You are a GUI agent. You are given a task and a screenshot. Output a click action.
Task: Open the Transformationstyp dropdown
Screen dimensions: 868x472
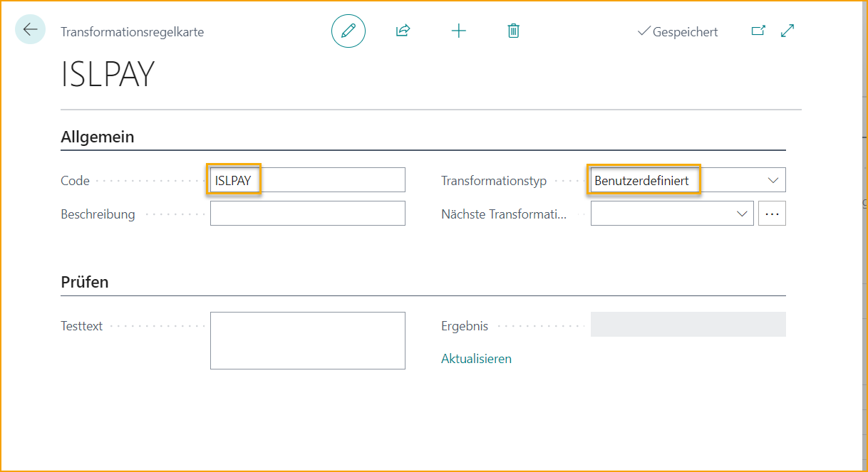pos(773,180)
